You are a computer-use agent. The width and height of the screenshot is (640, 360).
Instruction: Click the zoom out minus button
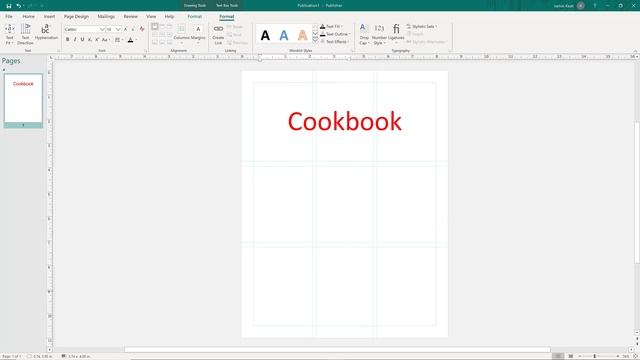[580, 356]
